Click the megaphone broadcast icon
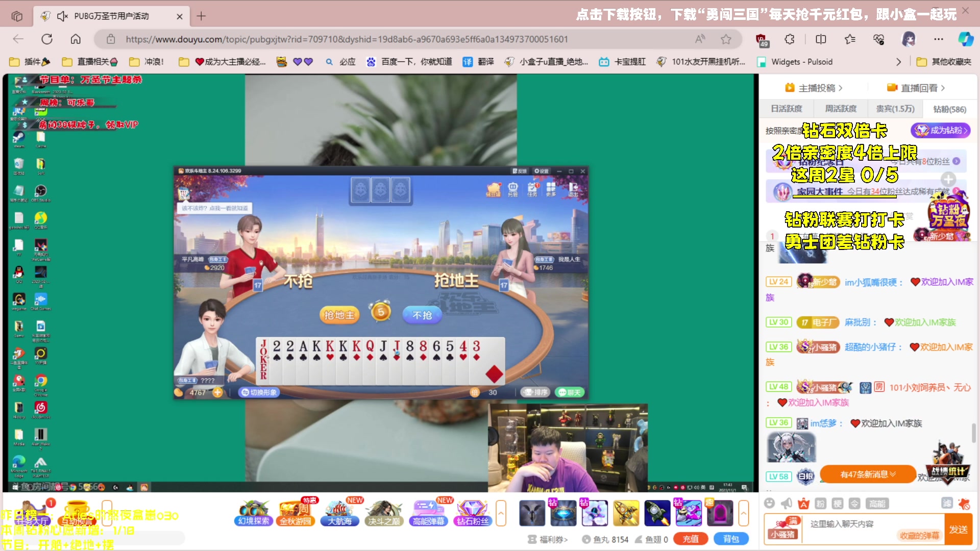This screenshot has width=980, height=551. pyautogui.click(x=787, y=504)
